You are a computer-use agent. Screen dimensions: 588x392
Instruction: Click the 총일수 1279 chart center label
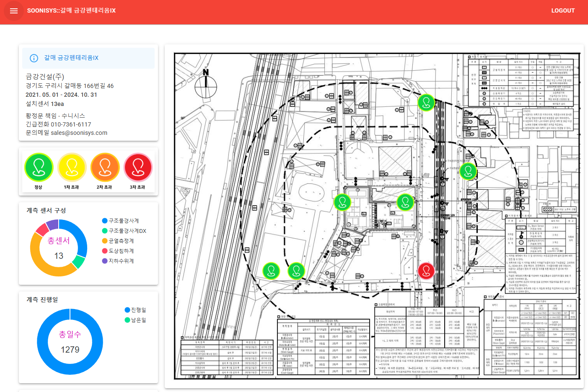70,342
